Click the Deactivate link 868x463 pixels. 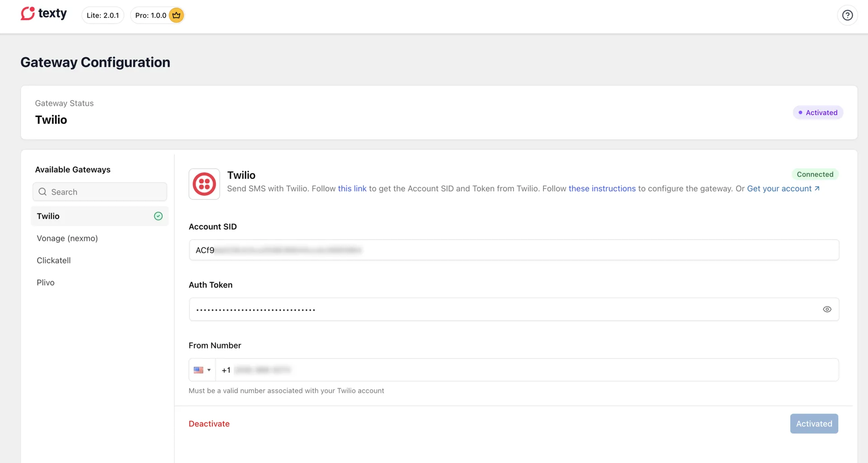tap(209, 424)
